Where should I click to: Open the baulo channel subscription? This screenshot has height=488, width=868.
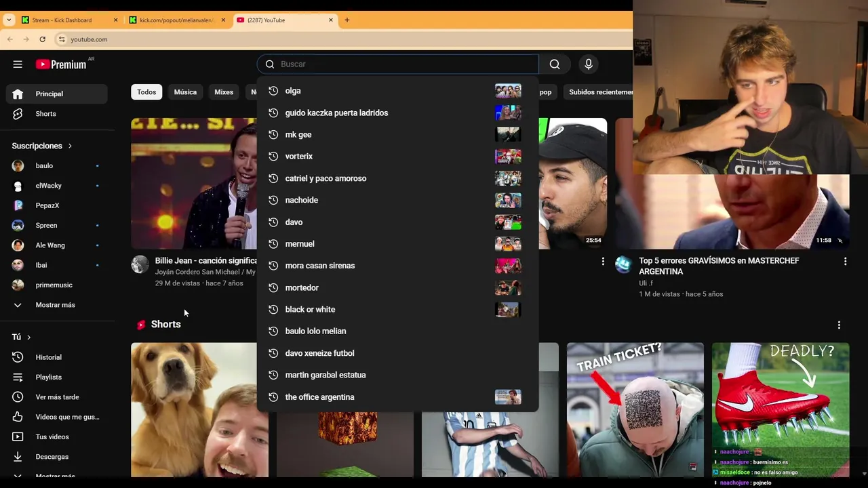coord(57,165)
